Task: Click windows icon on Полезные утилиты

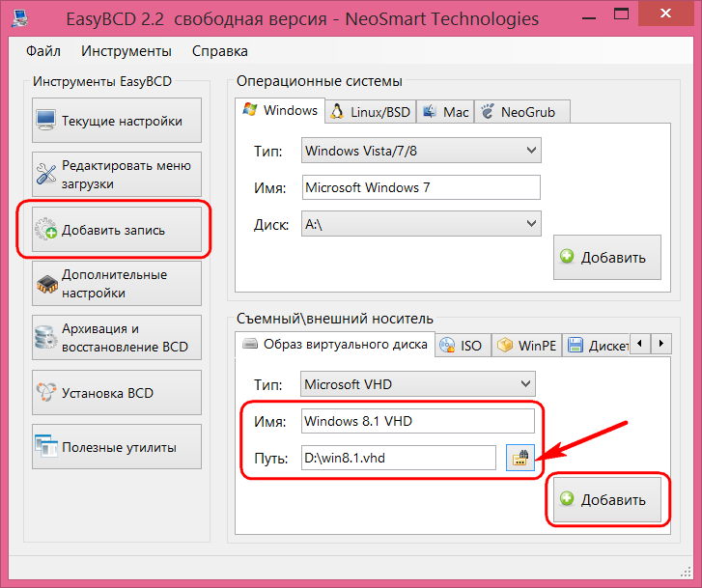Action: point(46,446)
